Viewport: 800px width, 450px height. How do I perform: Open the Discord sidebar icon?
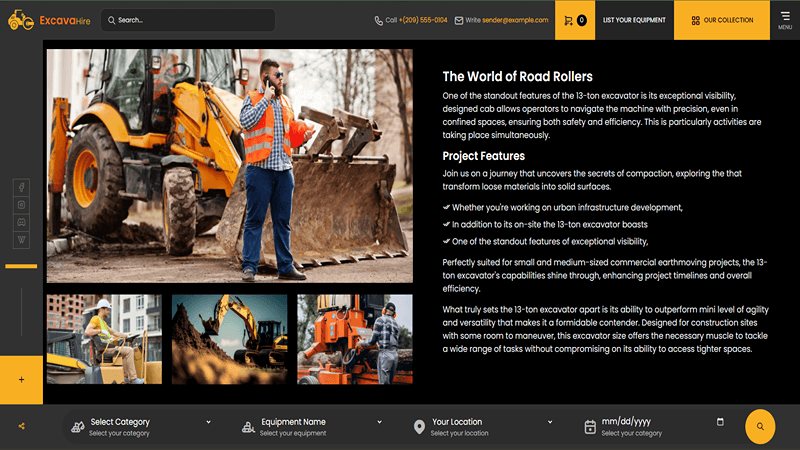(21, 222)
